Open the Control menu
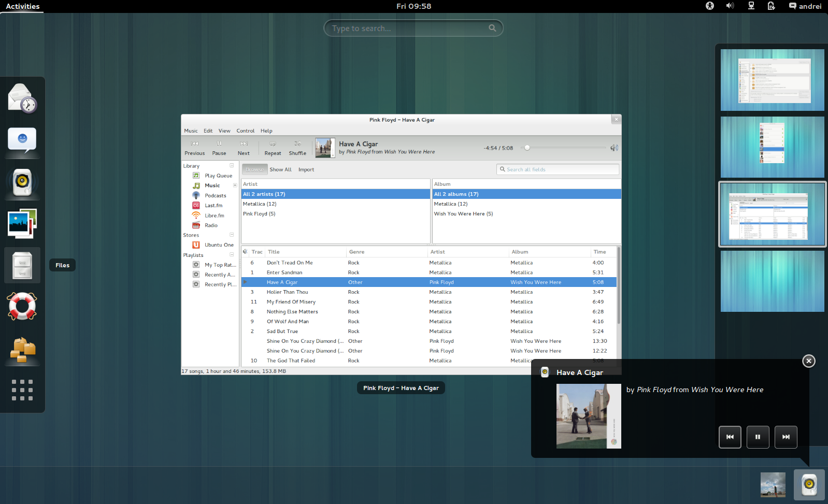This screenshot has height=504, width=828. (x=245, y=131)
